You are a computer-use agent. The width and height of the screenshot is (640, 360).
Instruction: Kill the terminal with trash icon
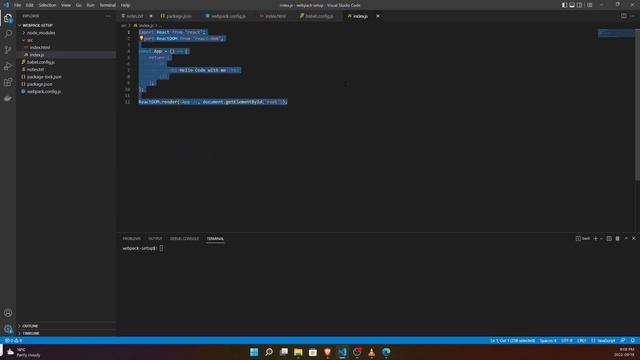[x=618, y=238]
